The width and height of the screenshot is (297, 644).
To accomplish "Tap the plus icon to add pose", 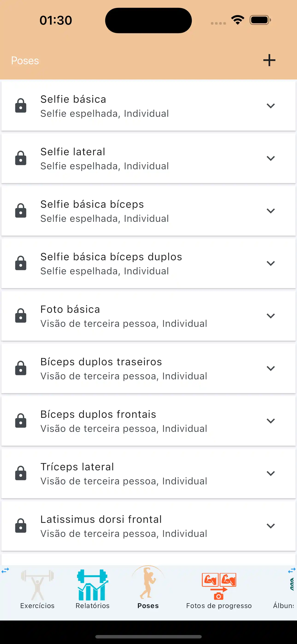I will 269,60.
